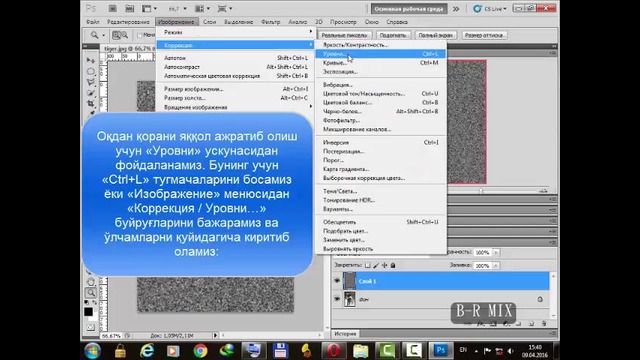Image resolution: width=640 pixels, height=360 pixels.
Task: Hide the Фон layer
Action: [x=337, y=299]
